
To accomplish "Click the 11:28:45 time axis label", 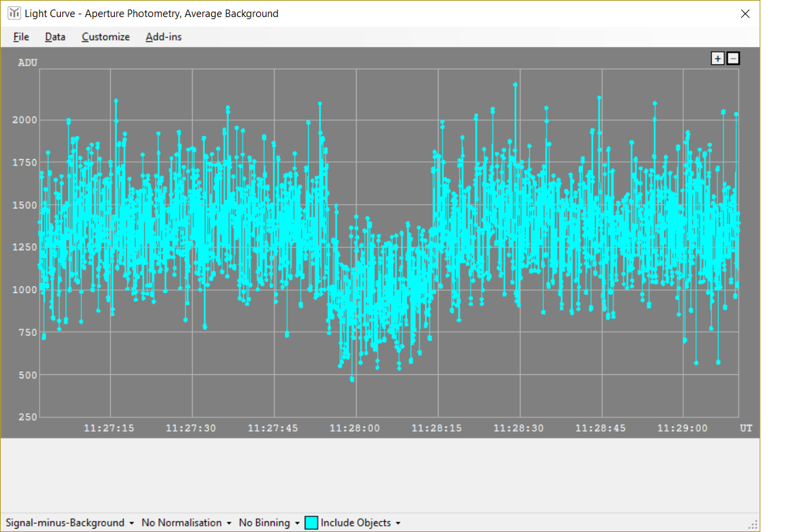I will [600, 428].
